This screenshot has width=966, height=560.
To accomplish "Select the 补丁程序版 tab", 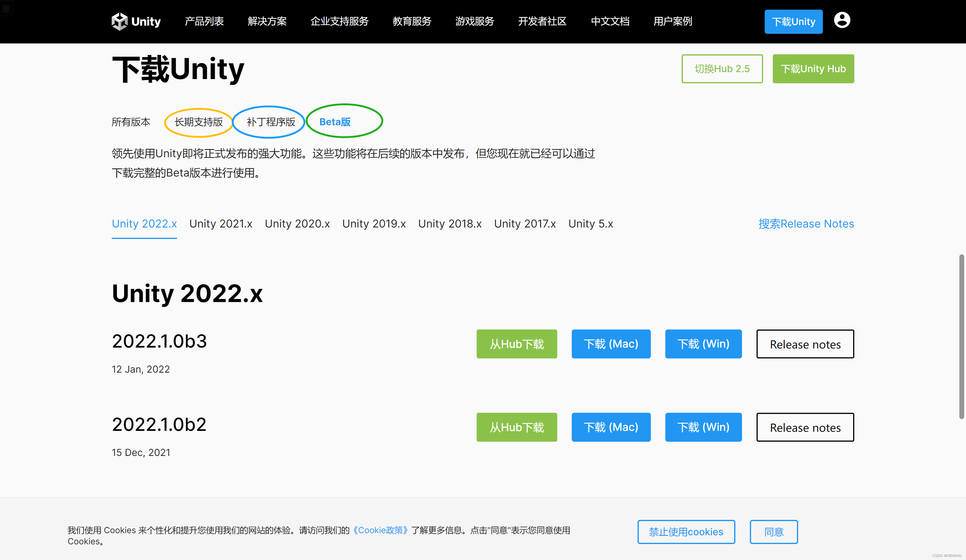I will 271,122.
